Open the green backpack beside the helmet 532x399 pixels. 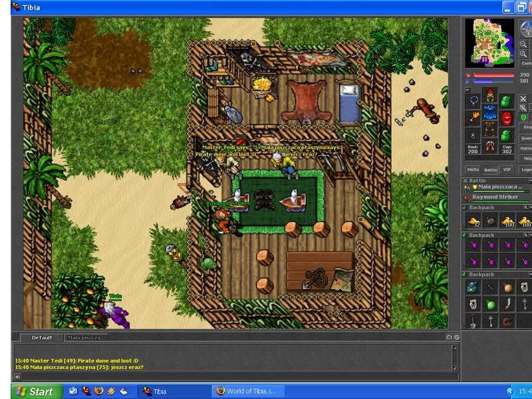(x=507, y=100)
